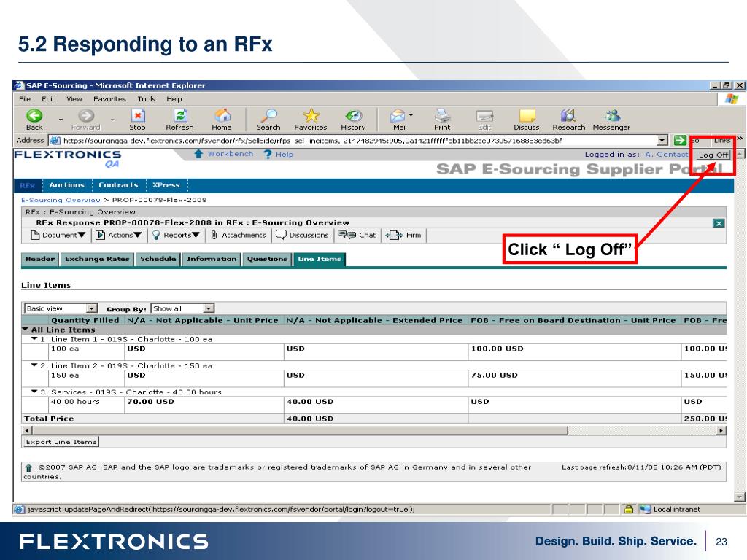The height and width of the screenshot is (560, 747).
Task: Open the address bar dropdown arrow
Action: pos(662,141)
